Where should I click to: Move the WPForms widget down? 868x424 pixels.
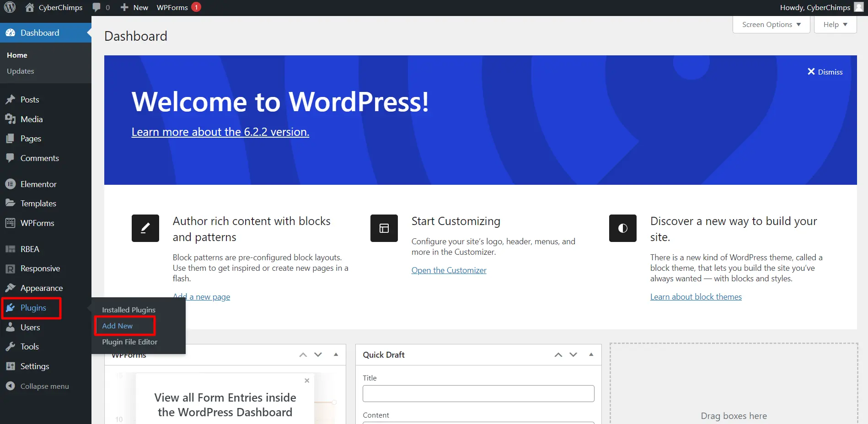(x=318, y=354)
